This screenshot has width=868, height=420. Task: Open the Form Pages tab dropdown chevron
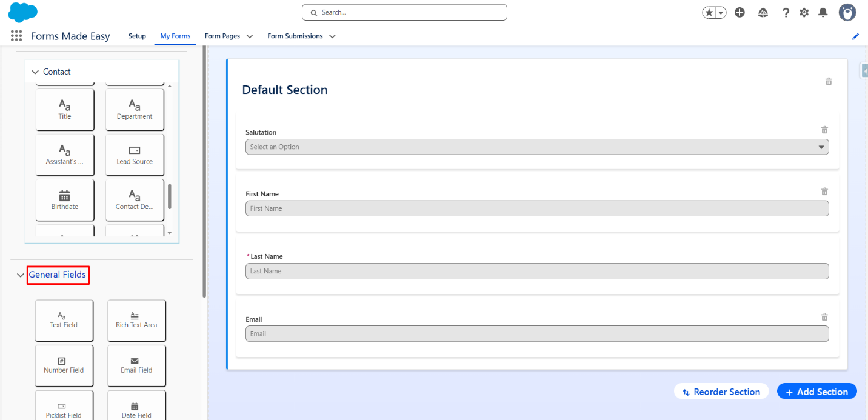coord(250,36)
